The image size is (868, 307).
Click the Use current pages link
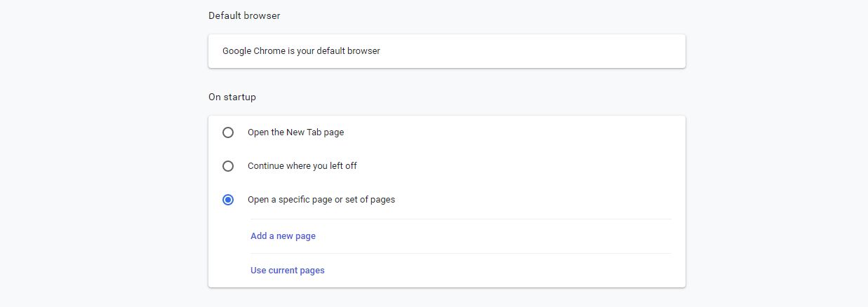coord(287,271)
